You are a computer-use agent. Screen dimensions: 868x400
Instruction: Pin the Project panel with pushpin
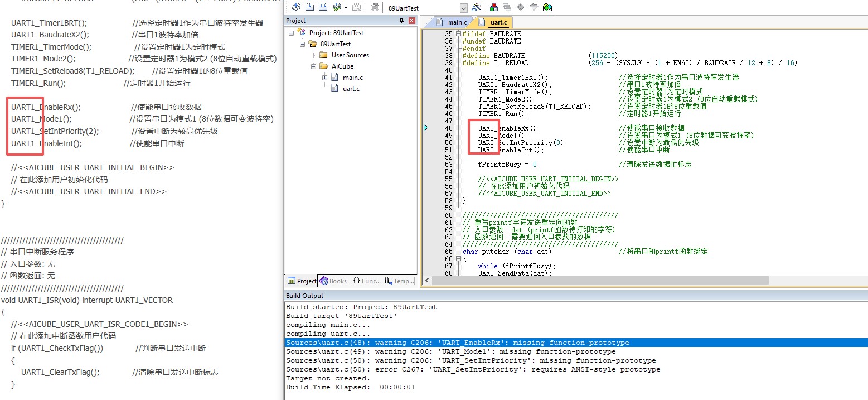tap(401, 21)
